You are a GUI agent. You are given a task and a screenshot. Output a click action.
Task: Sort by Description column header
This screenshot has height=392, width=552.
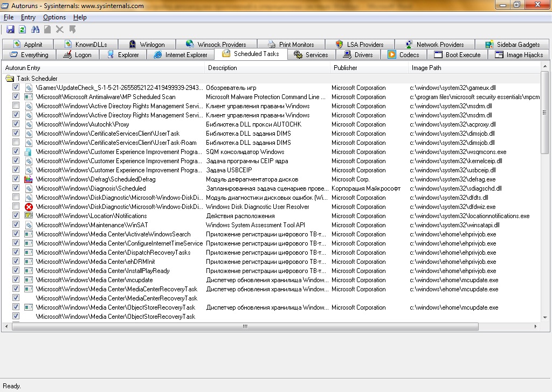click(x=267, y=68)
